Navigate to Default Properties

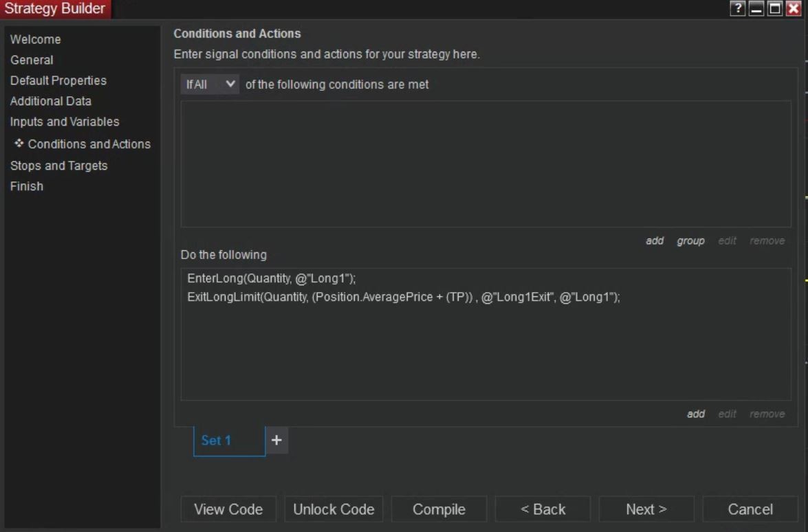click(x=58, y=80)
